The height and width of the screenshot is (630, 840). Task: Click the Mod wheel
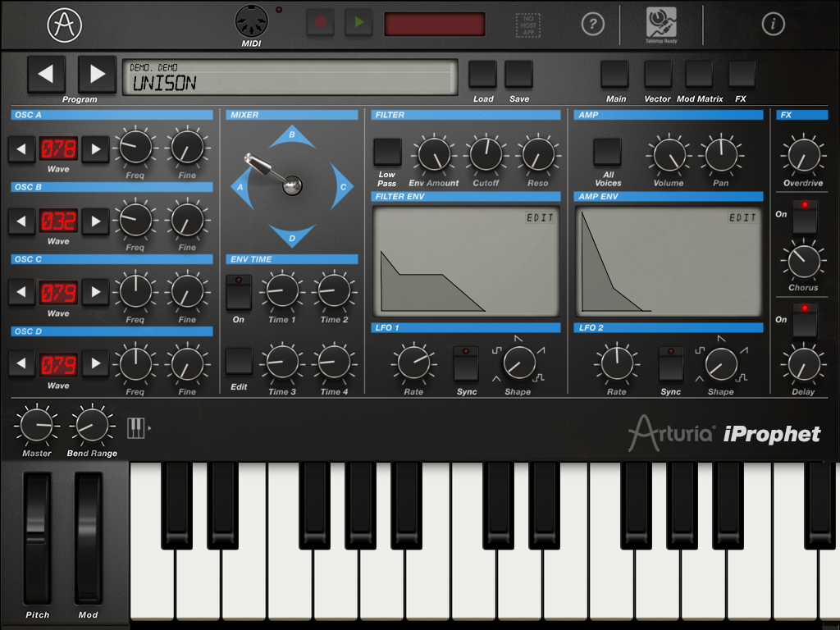click(89, 538)
